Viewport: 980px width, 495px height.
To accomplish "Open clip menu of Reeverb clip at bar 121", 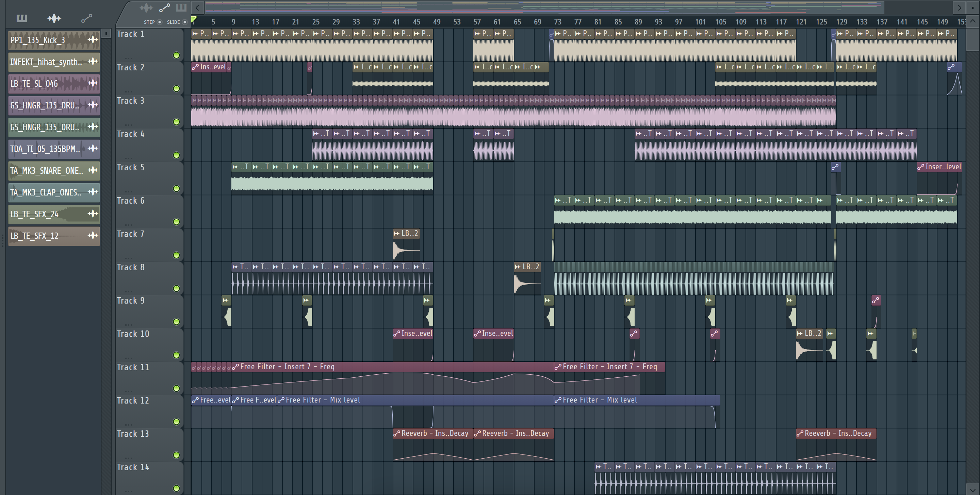I will pyautogui.click(x=800, y=433).
